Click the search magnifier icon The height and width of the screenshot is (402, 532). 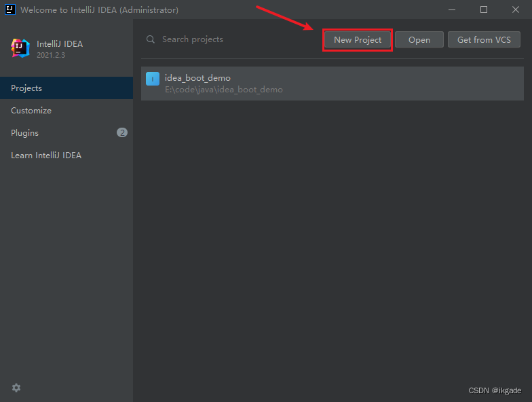point(151,39)
